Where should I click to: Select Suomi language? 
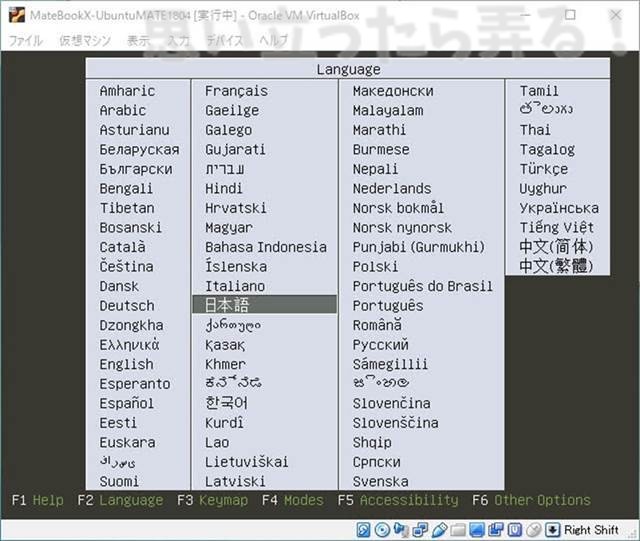[119, 481]
